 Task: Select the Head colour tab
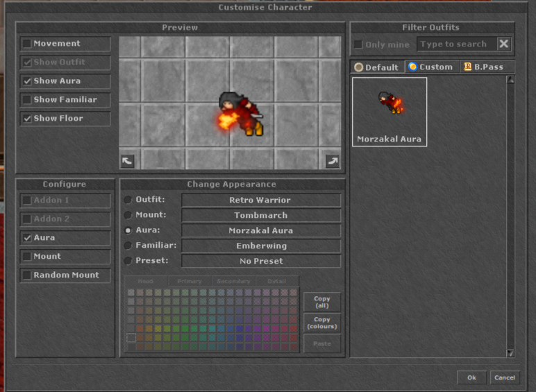146,282
